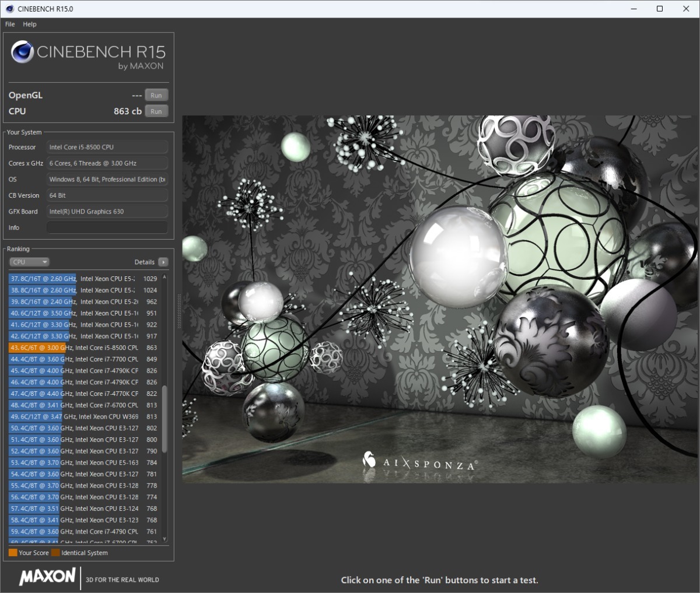Select rank 47 Core i7-4770K row
This screenshot has width=700, height=593.
(84, 394)
